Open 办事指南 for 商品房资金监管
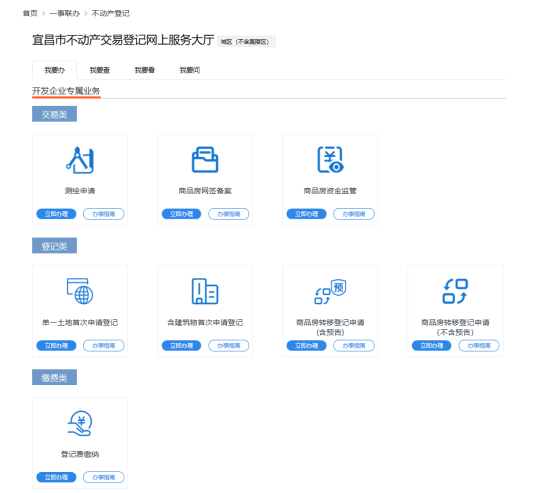This screenshot has width=554, height=493. pos(354,214)
